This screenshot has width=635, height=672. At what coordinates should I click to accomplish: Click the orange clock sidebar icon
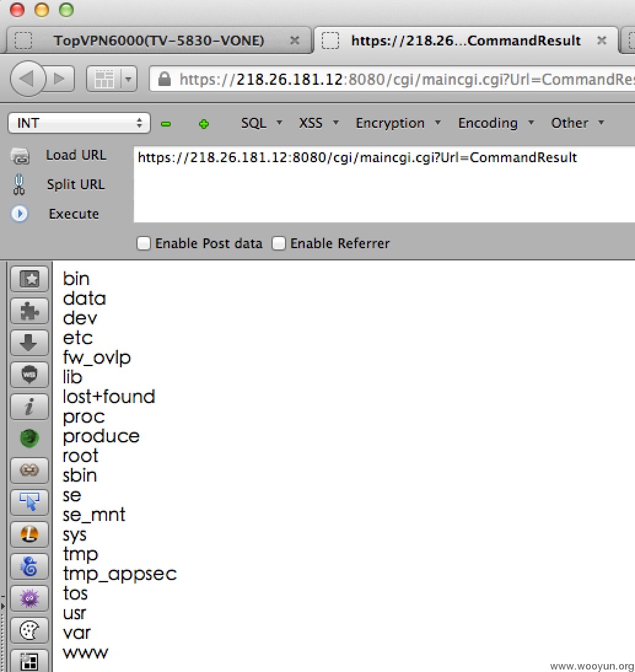(x=29, y=534)
